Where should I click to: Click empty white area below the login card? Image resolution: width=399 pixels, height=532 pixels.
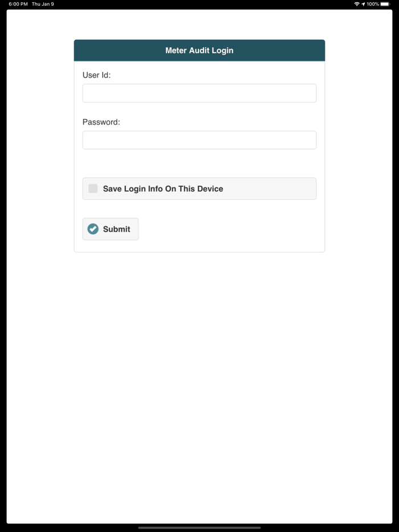pos(199,373)
